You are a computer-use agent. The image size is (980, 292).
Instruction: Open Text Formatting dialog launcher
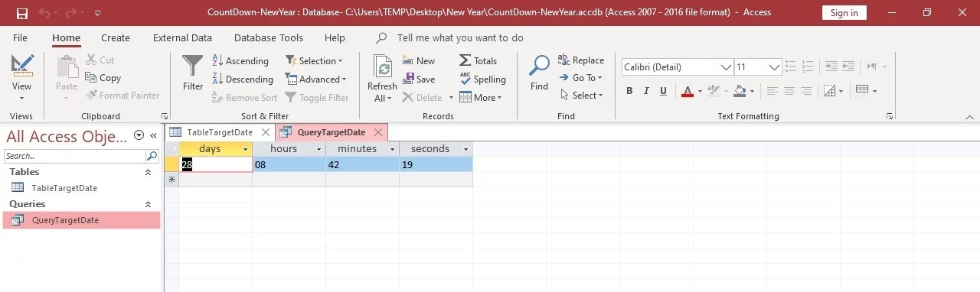tap(890, 116)
